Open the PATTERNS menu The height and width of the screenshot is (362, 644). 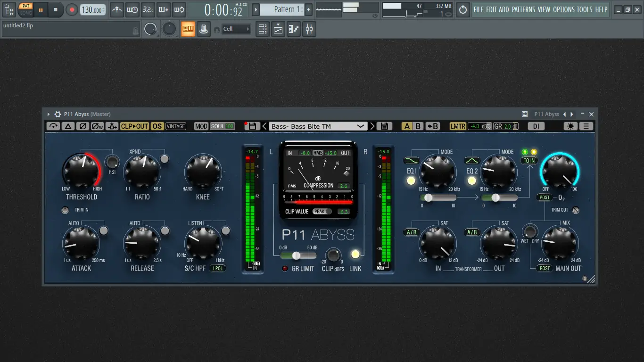(523, 9)
